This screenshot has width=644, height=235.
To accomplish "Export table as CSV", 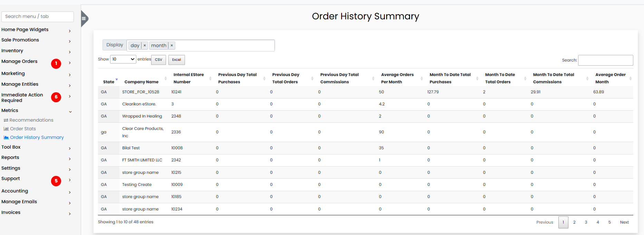I will point(158,60).
